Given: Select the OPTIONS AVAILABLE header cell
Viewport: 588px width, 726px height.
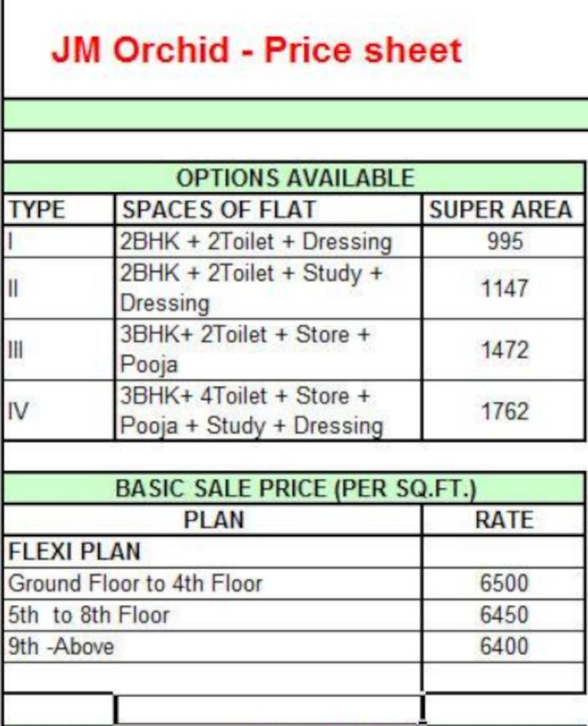Looking at the screenshot, I should click(295, 178).
